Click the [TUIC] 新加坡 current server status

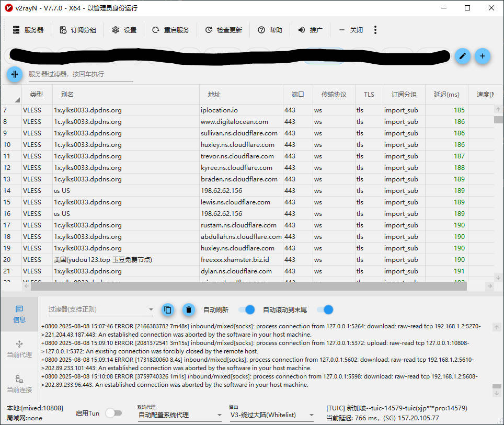(x=397, y=408)
